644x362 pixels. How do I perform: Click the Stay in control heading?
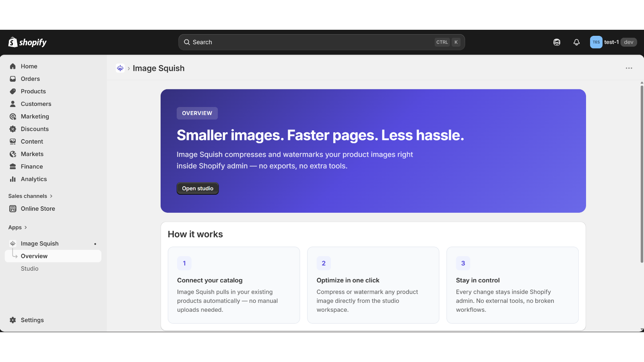pos(478,280)
